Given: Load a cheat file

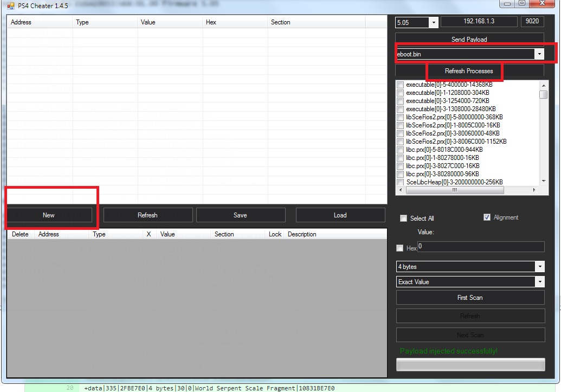Looking at the screenshot, I should point(340,215).
